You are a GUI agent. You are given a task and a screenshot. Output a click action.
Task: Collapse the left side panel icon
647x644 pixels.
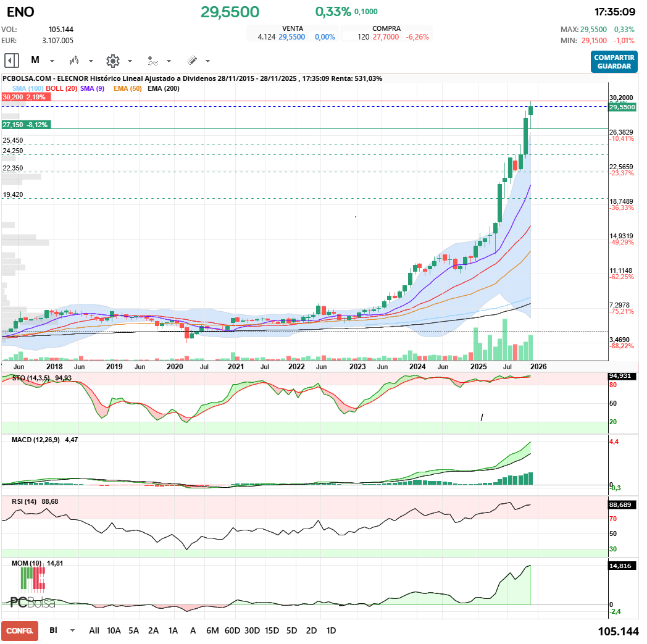[x=11, y=61]
